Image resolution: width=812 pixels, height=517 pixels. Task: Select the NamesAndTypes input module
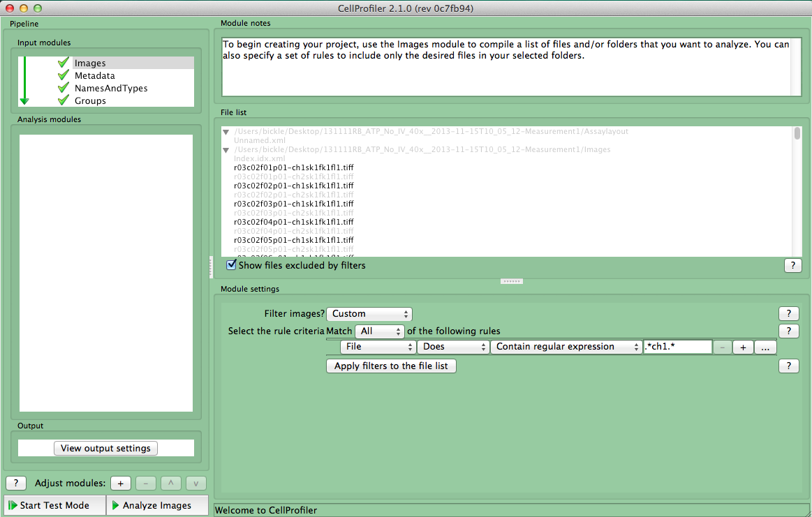point(111,88)
